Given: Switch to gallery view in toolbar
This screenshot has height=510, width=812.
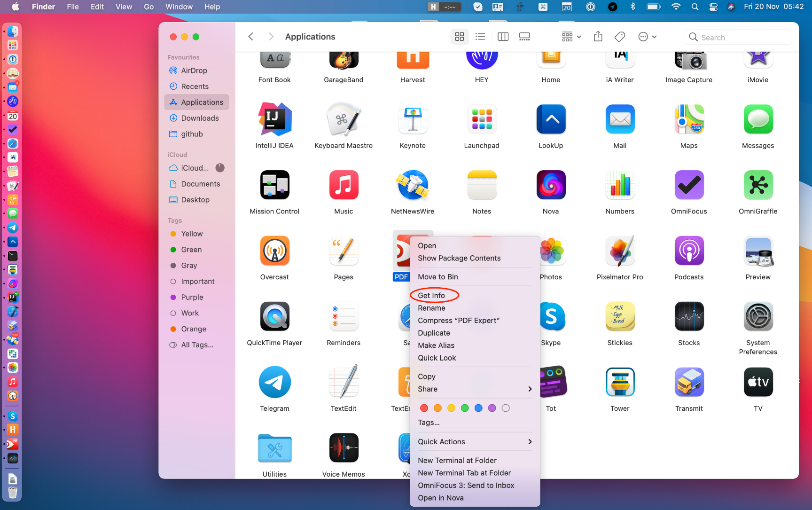Looking at the screenshot, I should tap(524, 37).
